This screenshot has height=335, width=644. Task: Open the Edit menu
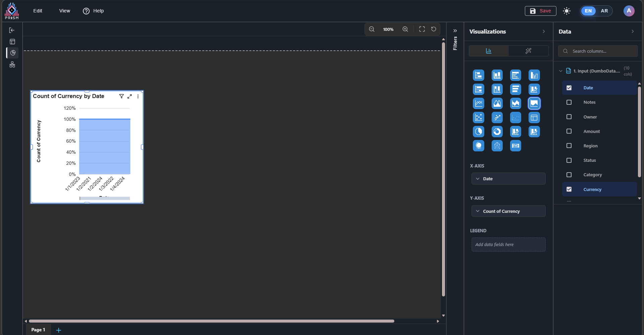click(x=38, y=11)
